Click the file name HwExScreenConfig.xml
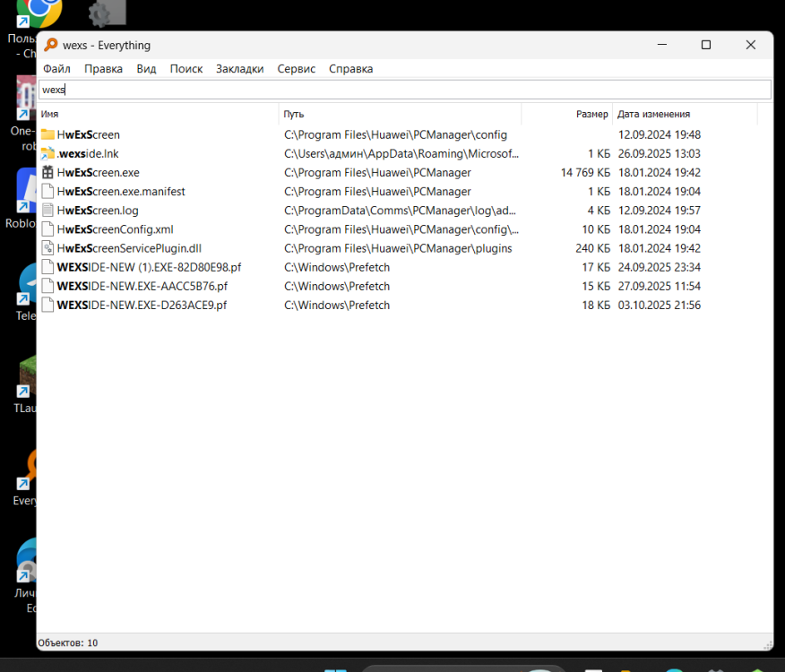This screenshot has width=785, height=672. point(115,229)
